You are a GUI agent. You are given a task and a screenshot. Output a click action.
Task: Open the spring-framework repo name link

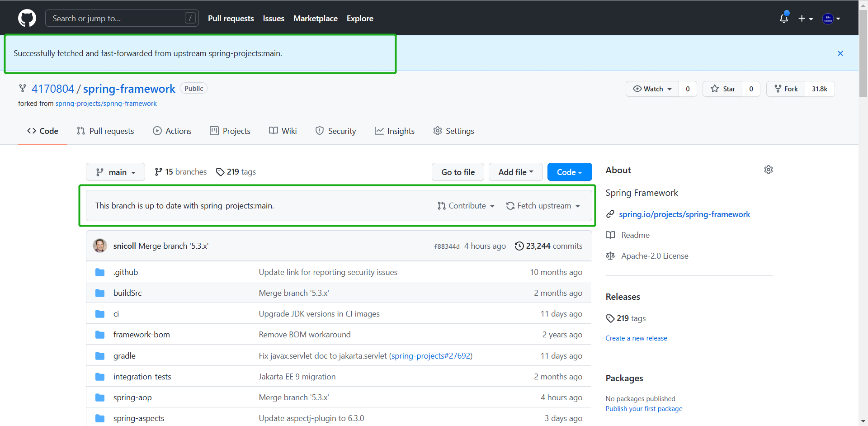pyautogui.click(x=129, y=89)
